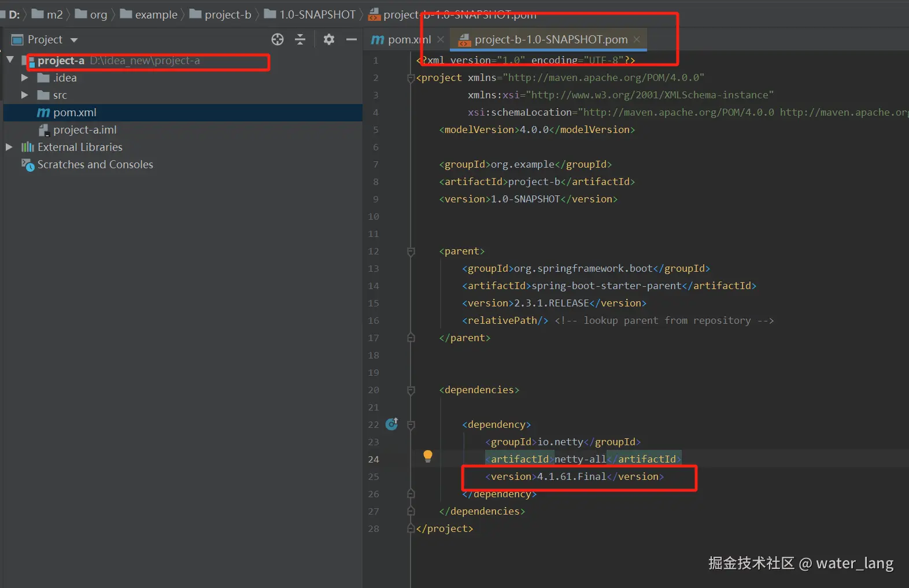Open the Project view dropdown arrow
The image size is (909, 588).
(73, 40)
